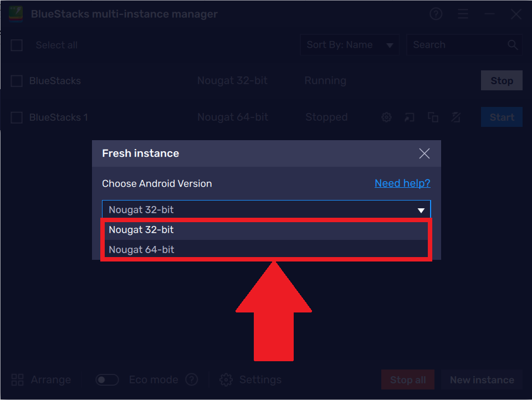
Task: Click the search magnifier icon
Action: point(513,45)
